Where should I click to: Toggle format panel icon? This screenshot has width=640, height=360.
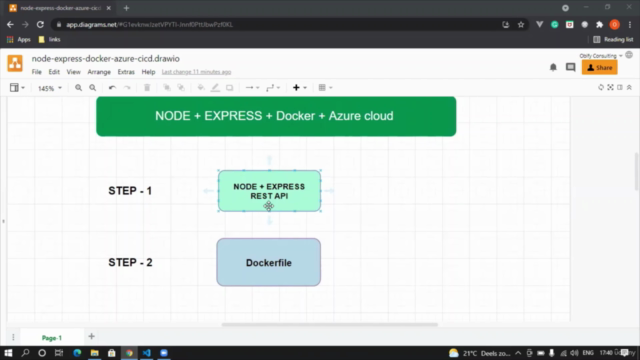tap(620, 87)
